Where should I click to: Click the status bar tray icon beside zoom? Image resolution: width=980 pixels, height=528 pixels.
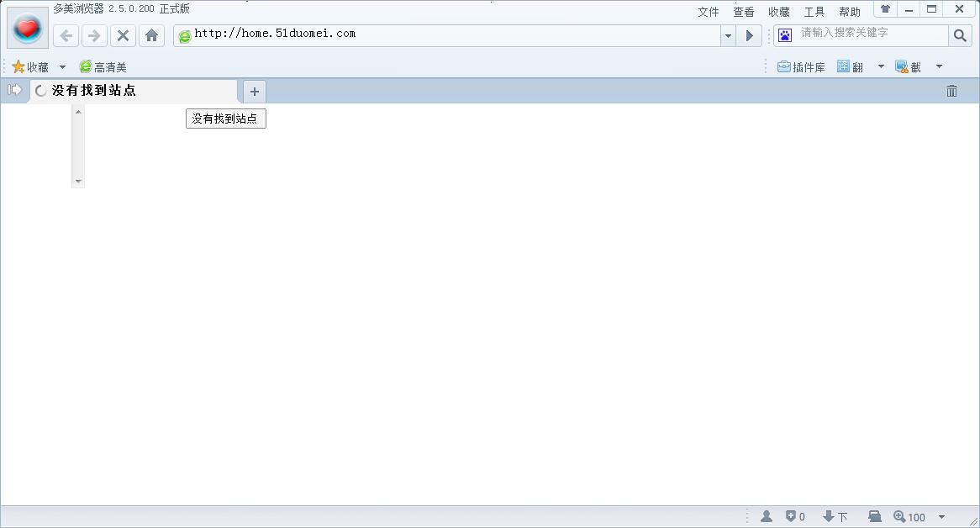(x=875, y=516)
